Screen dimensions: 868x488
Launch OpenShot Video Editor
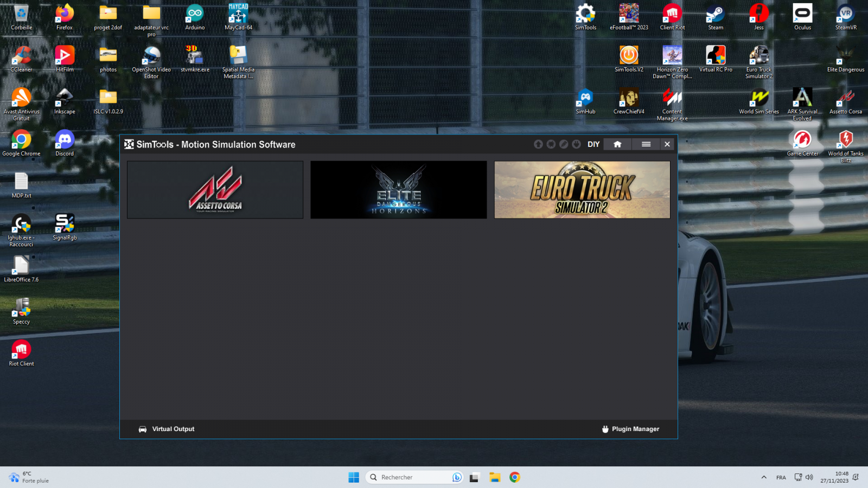(x=151, y=62)
